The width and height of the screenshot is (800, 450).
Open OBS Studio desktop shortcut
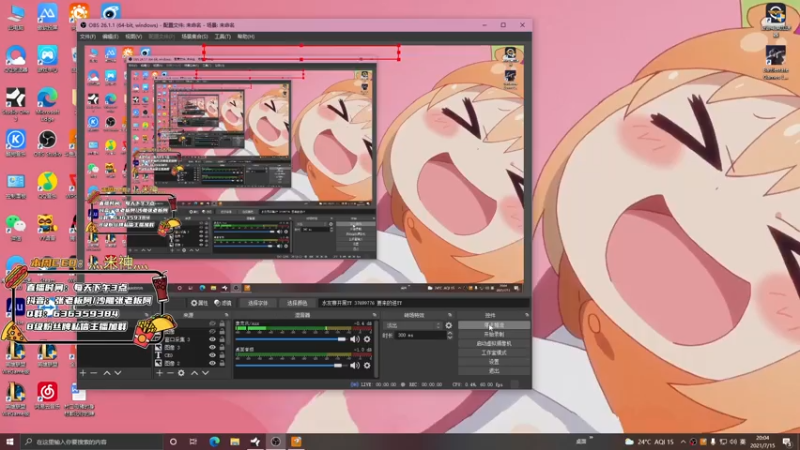(x=47, y=143)
